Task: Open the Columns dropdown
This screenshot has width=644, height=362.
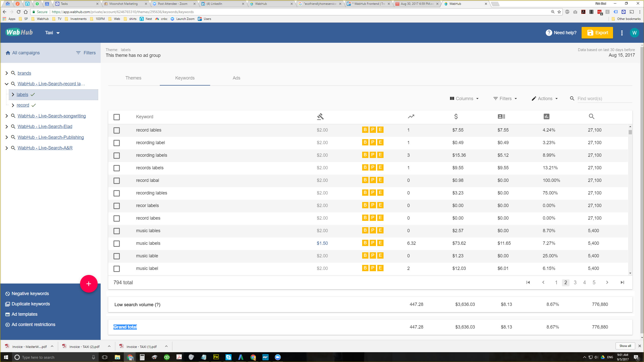Action: pos(464,99)
